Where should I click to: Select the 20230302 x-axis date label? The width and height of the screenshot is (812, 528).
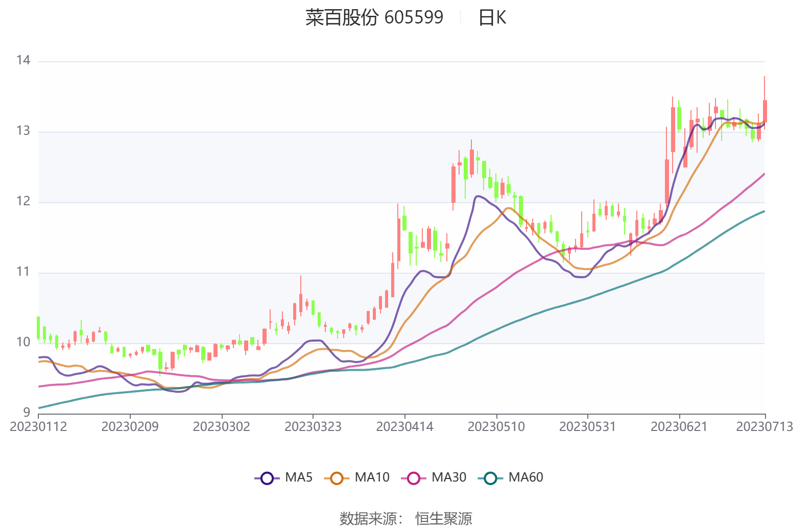point(221,427)
